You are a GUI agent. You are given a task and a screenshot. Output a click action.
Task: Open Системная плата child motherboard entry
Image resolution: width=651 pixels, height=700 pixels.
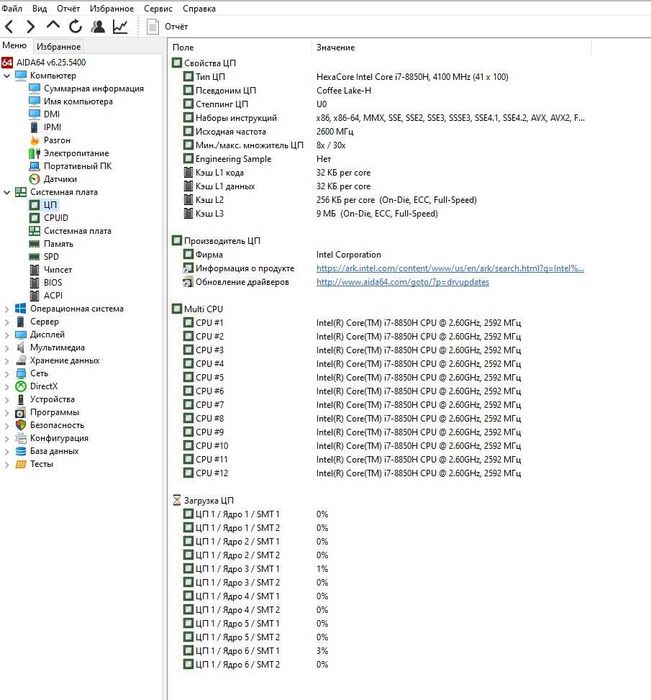(77, 231)
